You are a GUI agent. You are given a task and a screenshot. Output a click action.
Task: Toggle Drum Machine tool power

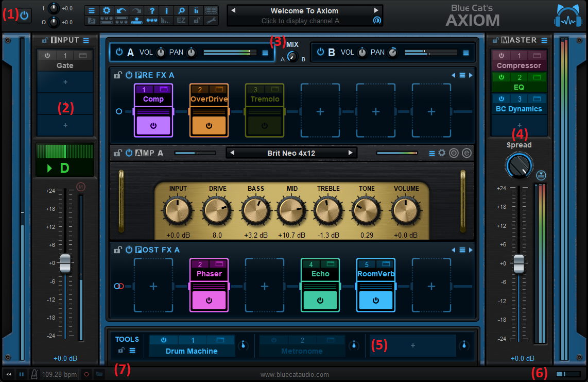164,340
